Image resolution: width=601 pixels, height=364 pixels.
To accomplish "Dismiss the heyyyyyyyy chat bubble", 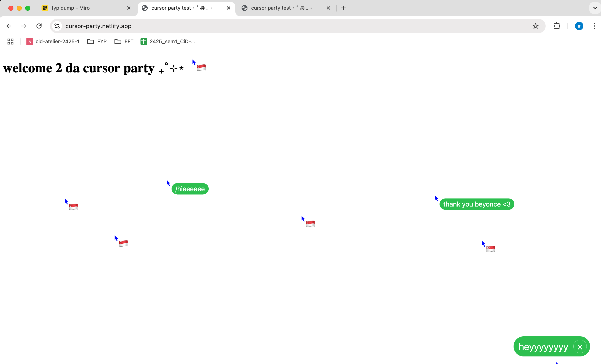I will pyautogui.click(x=580, y=347).
